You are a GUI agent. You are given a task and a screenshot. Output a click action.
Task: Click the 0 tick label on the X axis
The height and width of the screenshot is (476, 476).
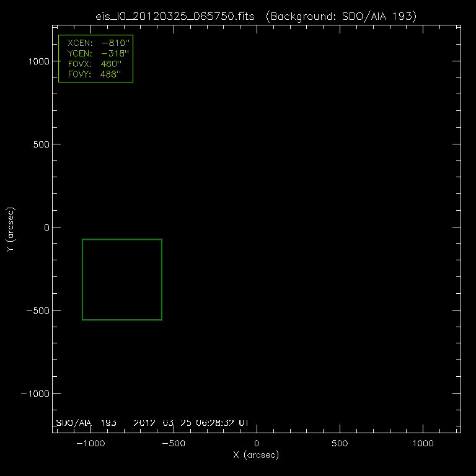pos(256,444)
